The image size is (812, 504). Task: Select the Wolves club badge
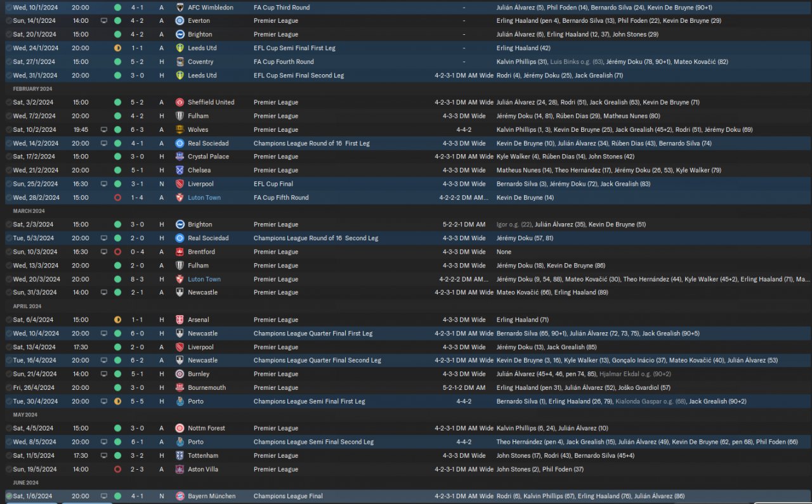(180, 130)
